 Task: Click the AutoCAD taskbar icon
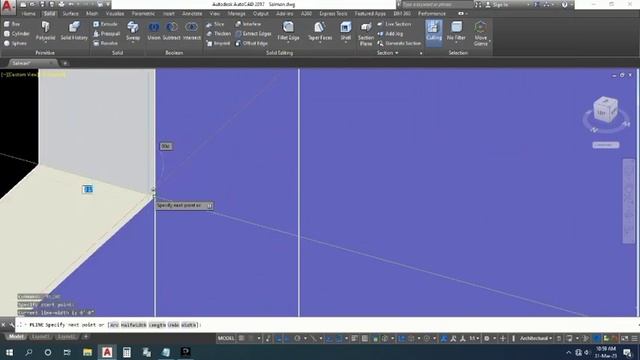coord(107,352)
